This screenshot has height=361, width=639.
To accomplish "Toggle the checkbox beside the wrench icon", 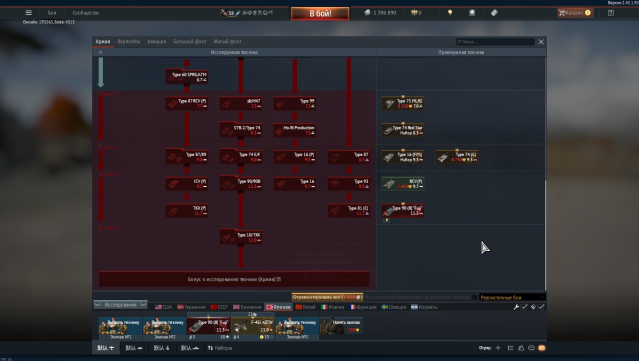I will point(524,307).
